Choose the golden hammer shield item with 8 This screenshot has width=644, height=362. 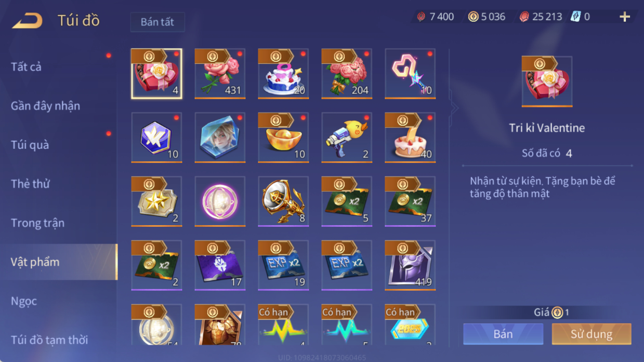pyautogui.click(x=283, y=201)
